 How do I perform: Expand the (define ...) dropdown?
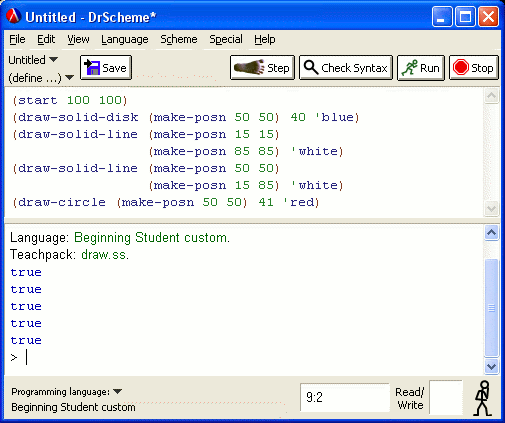41,78
